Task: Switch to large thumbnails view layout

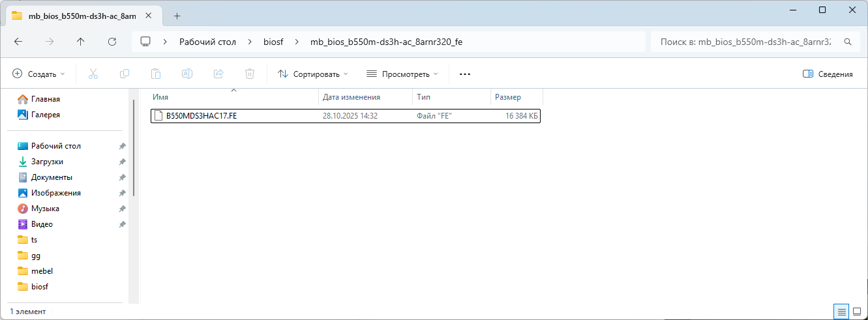Action: (x=857, y=312)
